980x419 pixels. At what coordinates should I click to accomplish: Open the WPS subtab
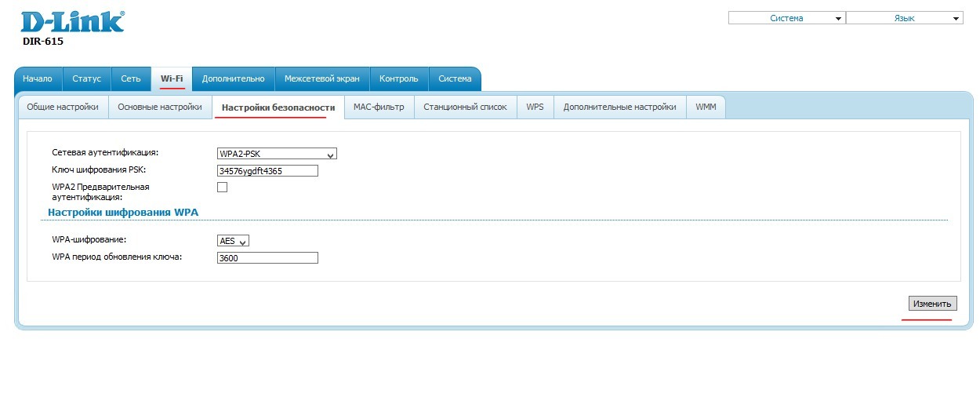535,107
